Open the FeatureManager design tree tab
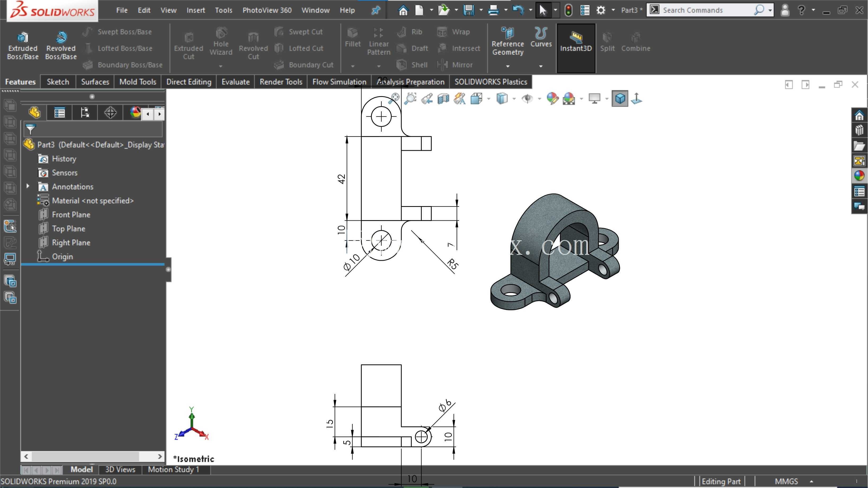The image size is (868, 488). tap(34, 113)
